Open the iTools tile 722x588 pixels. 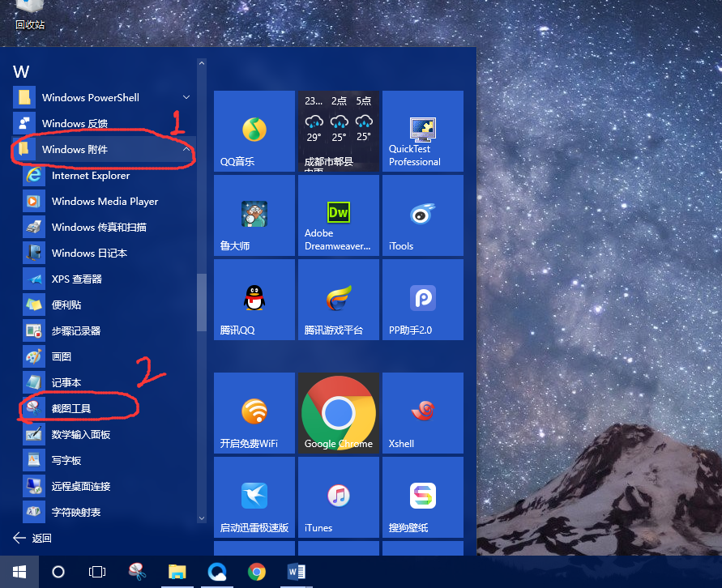click(x=423, y=215)
